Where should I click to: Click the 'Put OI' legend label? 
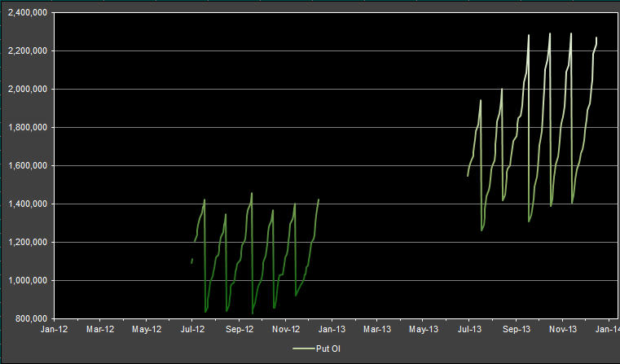click(x=328, y=349)
